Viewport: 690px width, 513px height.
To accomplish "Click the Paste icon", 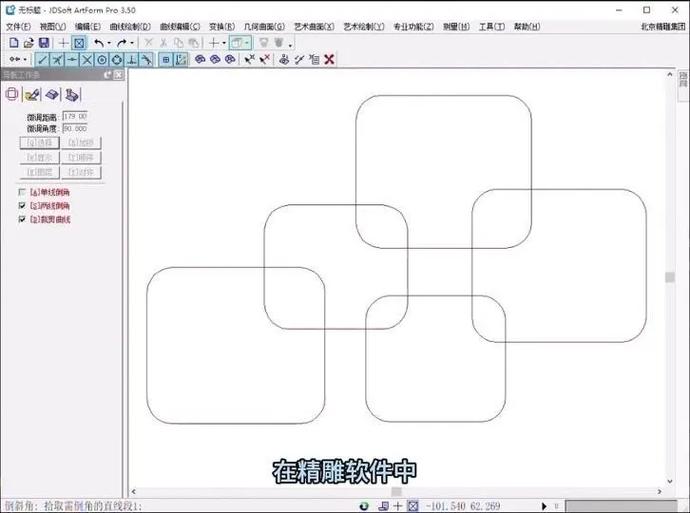I will (193, 43).
